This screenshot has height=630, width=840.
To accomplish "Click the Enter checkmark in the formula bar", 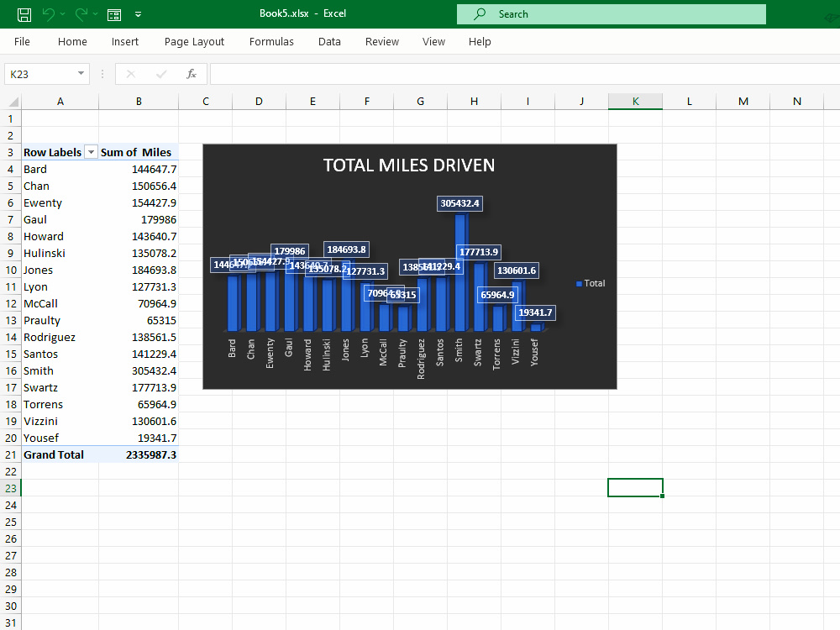I will (160, 74).
